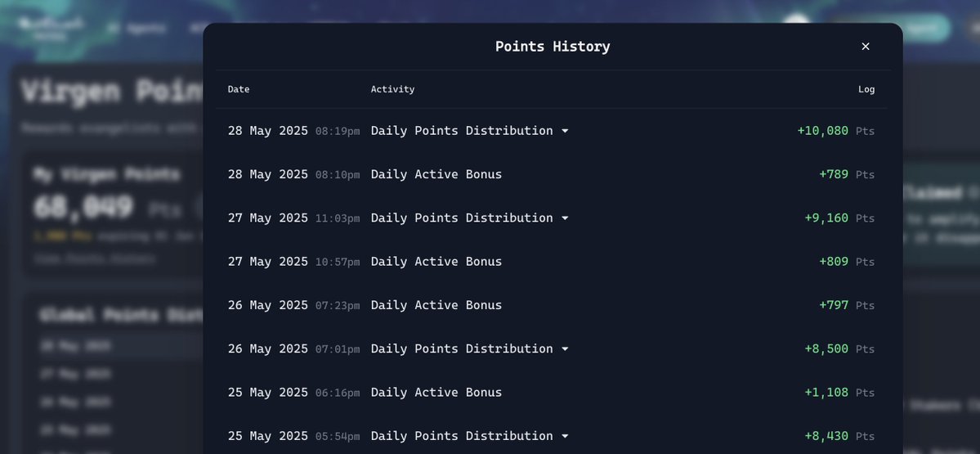Click the +8,500 Pts value
980x454 pixels.
(839, 349)
